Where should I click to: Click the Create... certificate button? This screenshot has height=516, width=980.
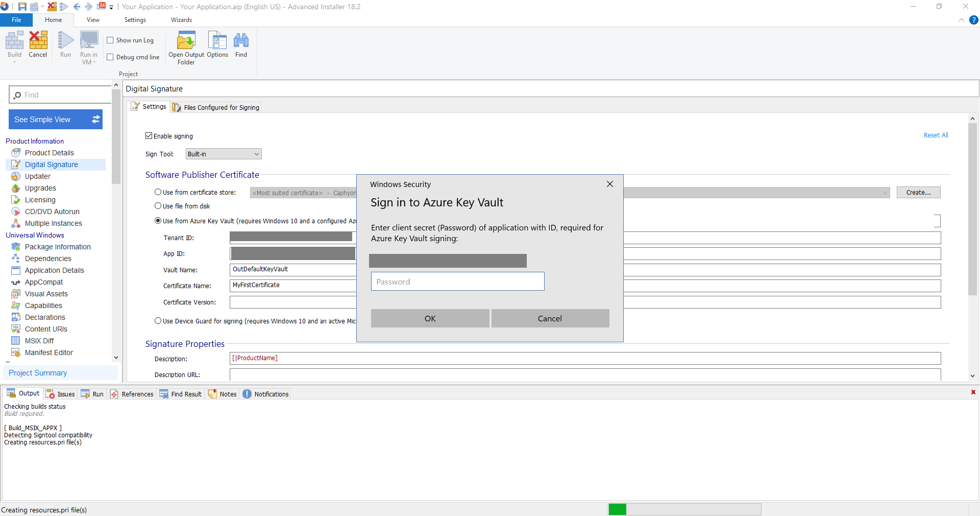pyautogui.click(x=919, y=193)
